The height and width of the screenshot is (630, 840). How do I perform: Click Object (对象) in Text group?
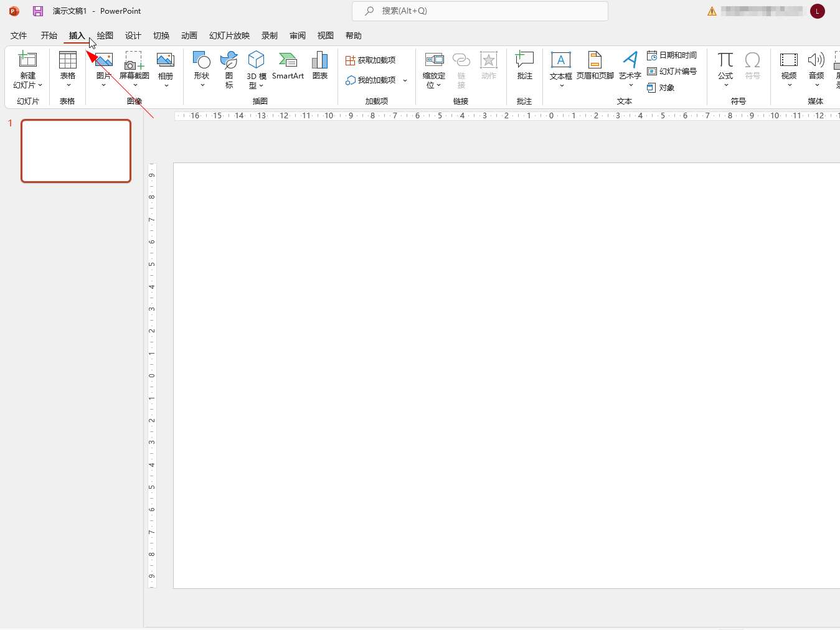(x=661, y=88)
